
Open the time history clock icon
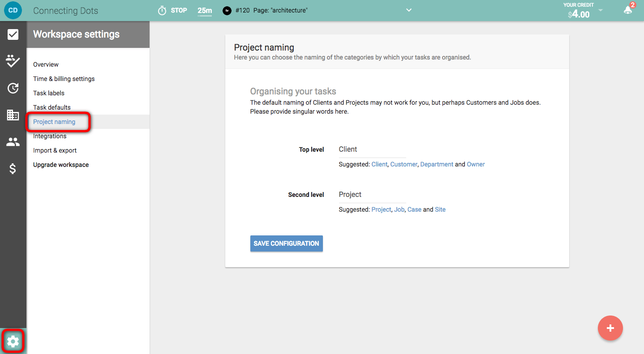click(13, 88)
